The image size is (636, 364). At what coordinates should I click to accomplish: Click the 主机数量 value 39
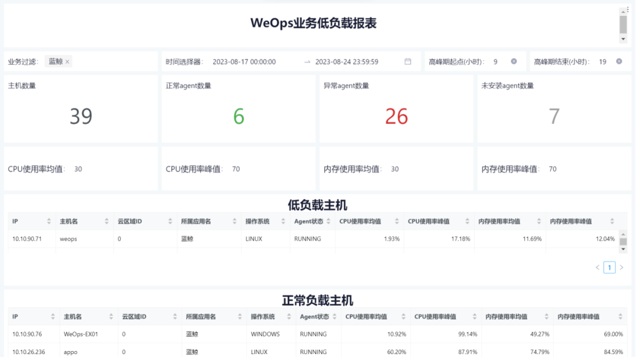[81, 117]
